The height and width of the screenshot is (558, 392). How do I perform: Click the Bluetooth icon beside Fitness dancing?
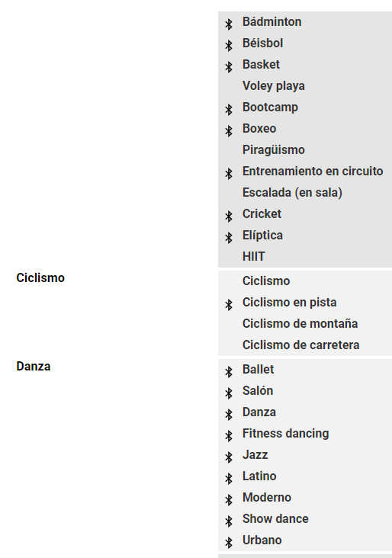point(229,436)
